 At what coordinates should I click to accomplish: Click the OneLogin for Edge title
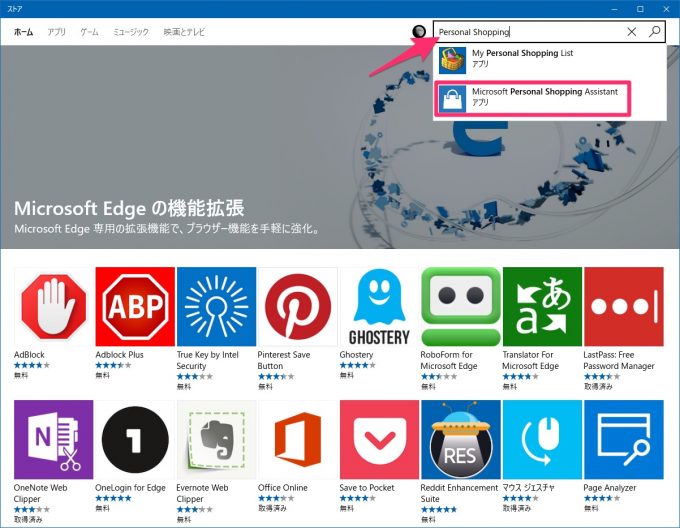pos(130,488)
